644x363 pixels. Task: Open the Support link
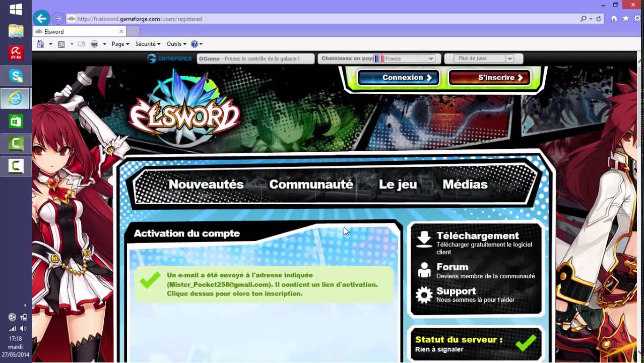[x=456, y=291]
